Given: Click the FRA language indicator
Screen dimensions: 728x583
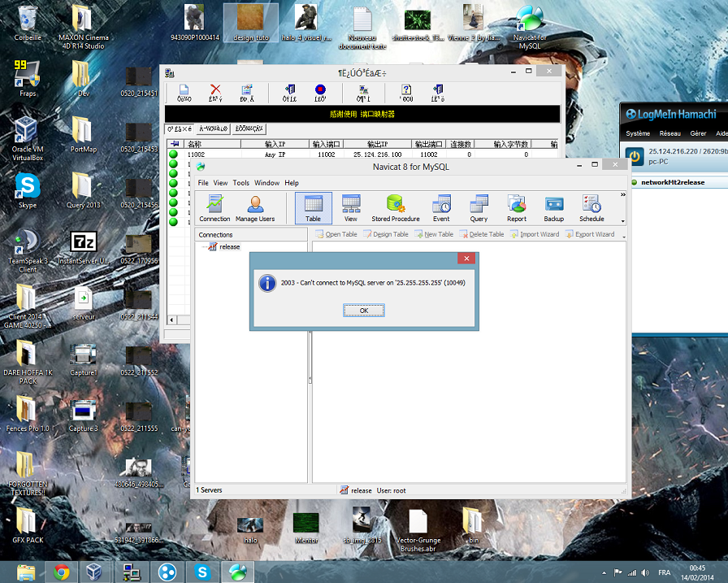Looking at the screenshot, I should (x=664, y=572).
